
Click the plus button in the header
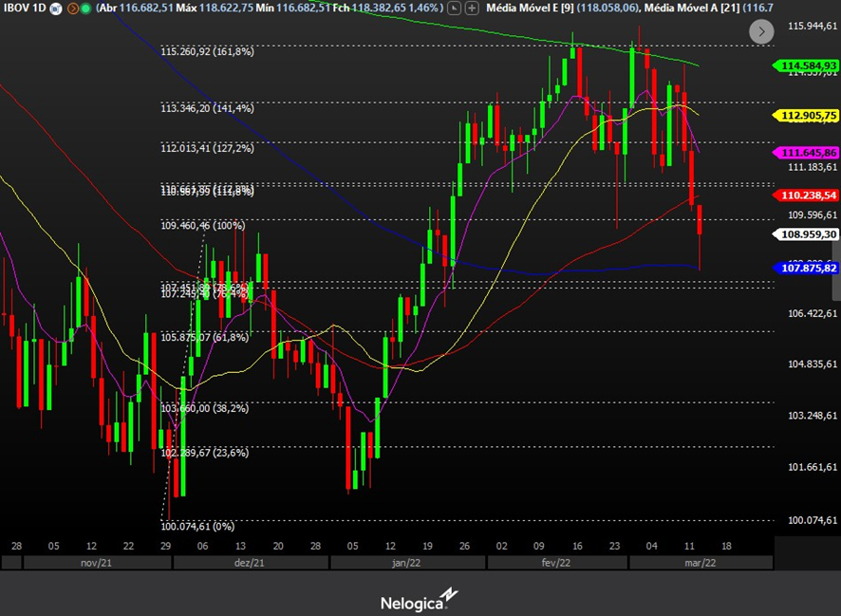[472, 8]
